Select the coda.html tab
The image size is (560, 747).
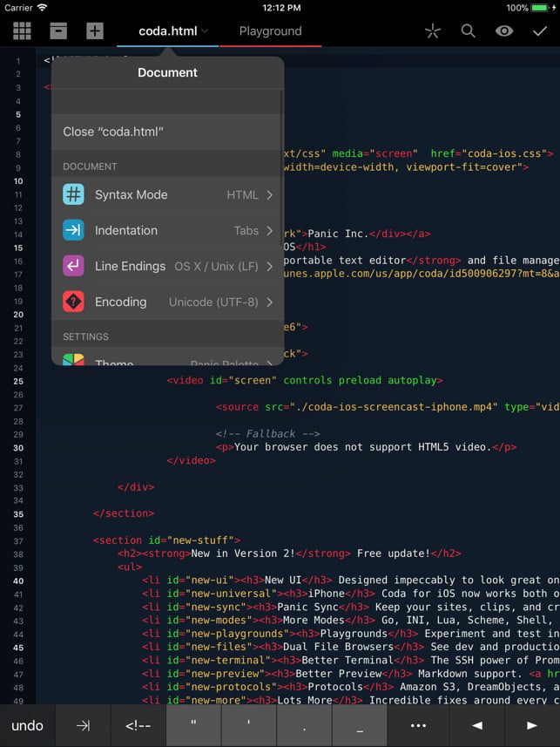(169, 31)
